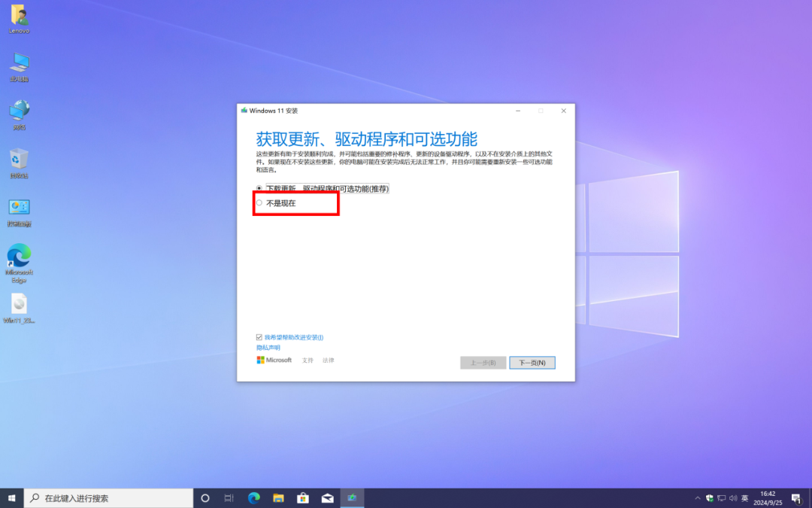Image resolution: width=812 pixels, height=508 pixels.
Task: Minimize the Windows 11 setup window
Action: point(518,111)
